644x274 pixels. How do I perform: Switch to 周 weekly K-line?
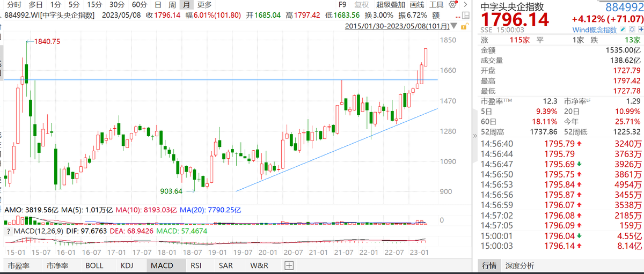pos(172,4)
